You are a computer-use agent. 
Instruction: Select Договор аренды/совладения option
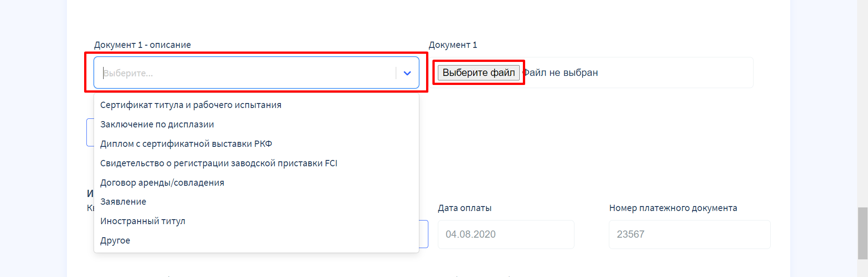pos(162,183)
